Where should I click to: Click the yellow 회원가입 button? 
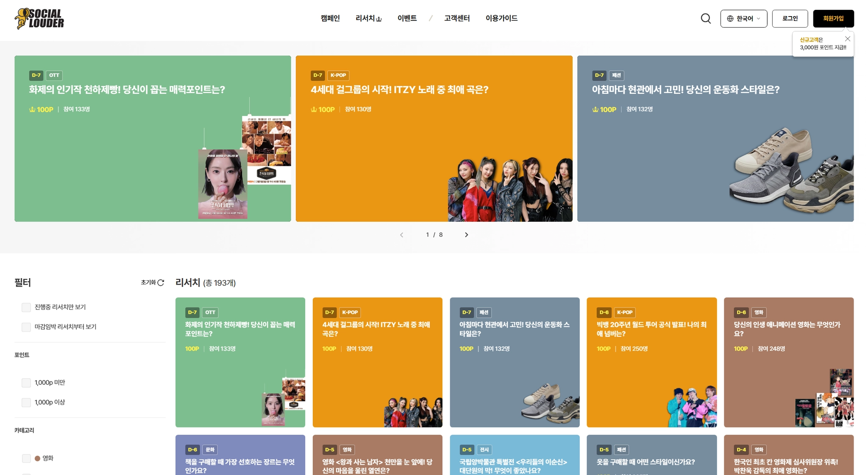tap(833, 18)
